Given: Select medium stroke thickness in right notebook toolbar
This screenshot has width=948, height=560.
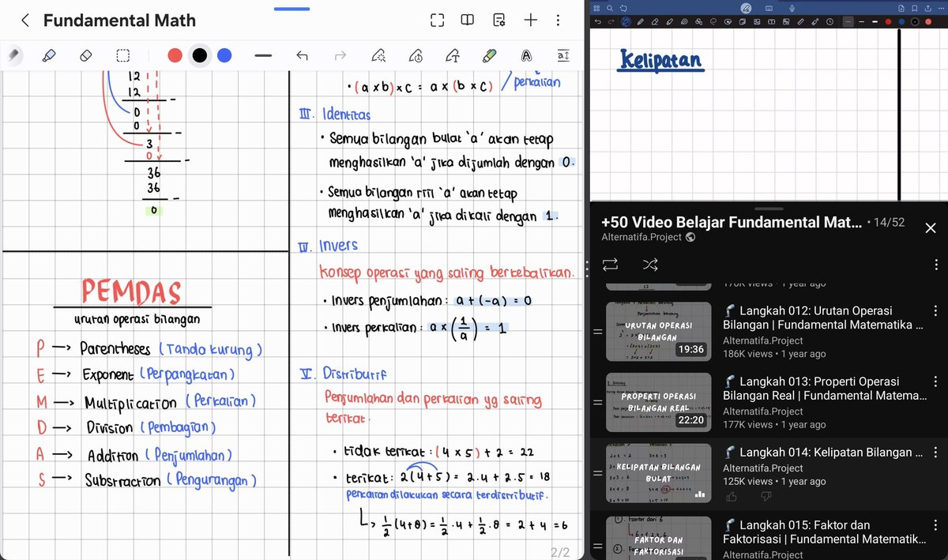Looking at the screenshot, I should point(861,21).
